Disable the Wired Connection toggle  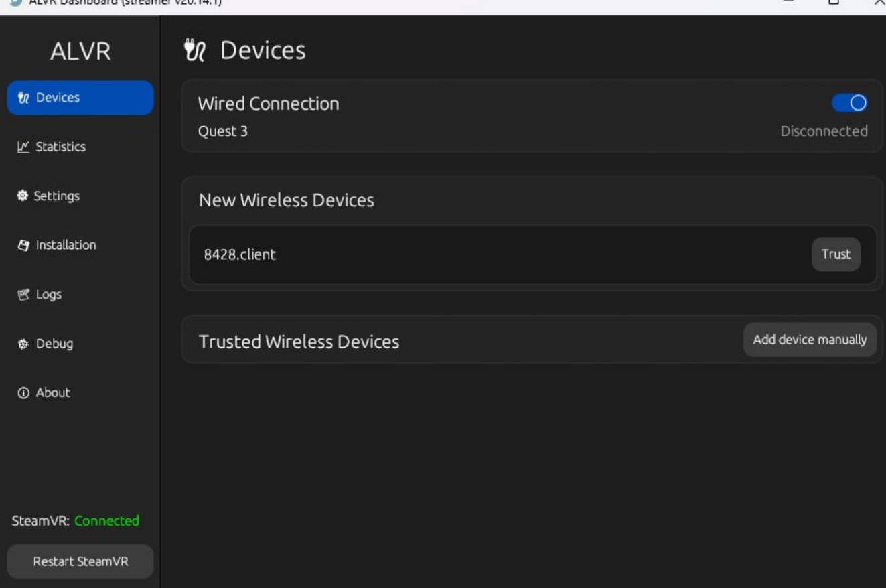tap(849, 103)
